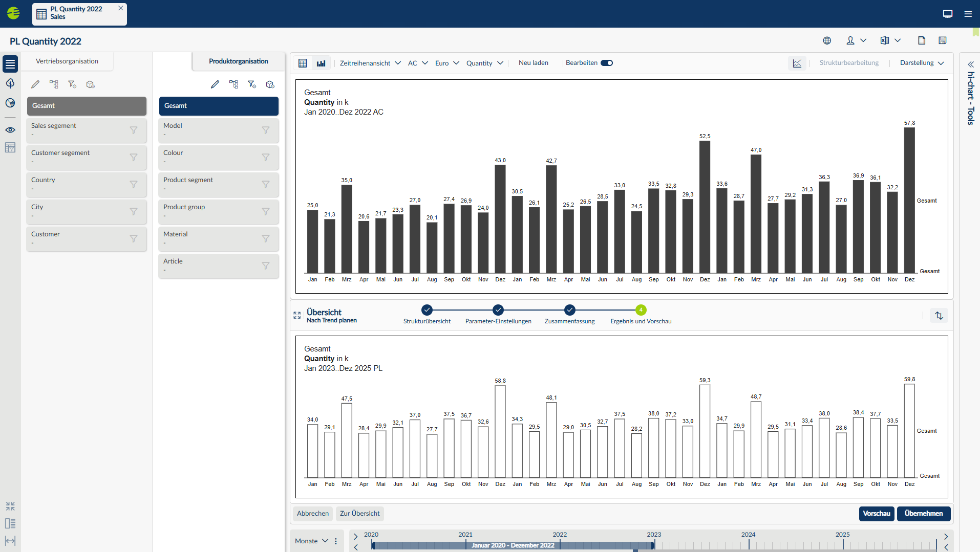This screenshot has height=552, width=980.
Task: Open the Euro currency dropdown
Action: tap(447, 63)
